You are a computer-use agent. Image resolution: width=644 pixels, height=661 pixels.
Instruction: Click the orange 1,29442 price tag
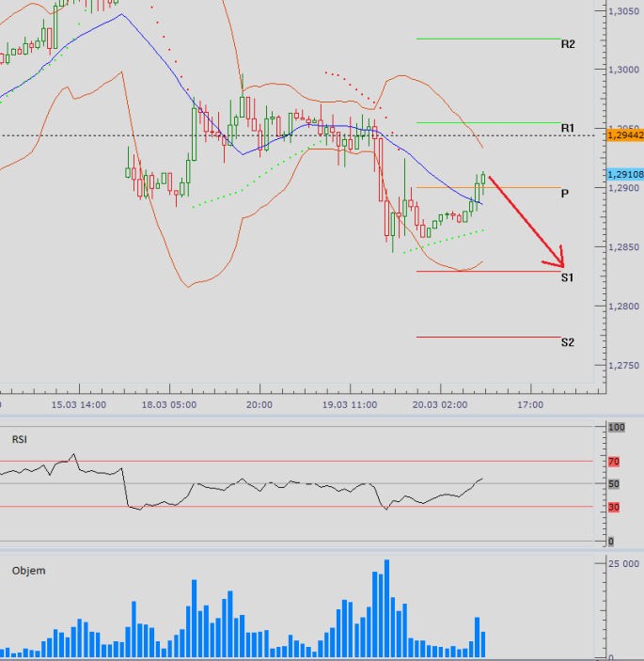pyautogui.click(x=625, y=135)
